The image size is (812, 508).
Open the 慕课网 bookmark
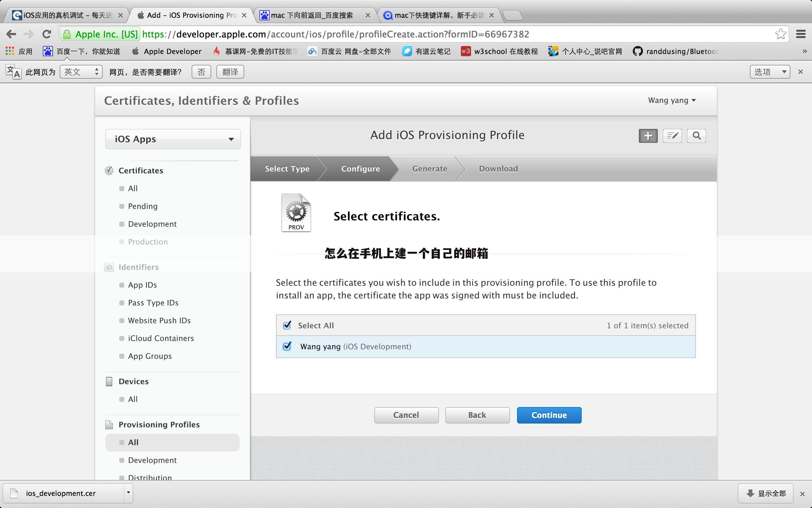pos(255,51)
